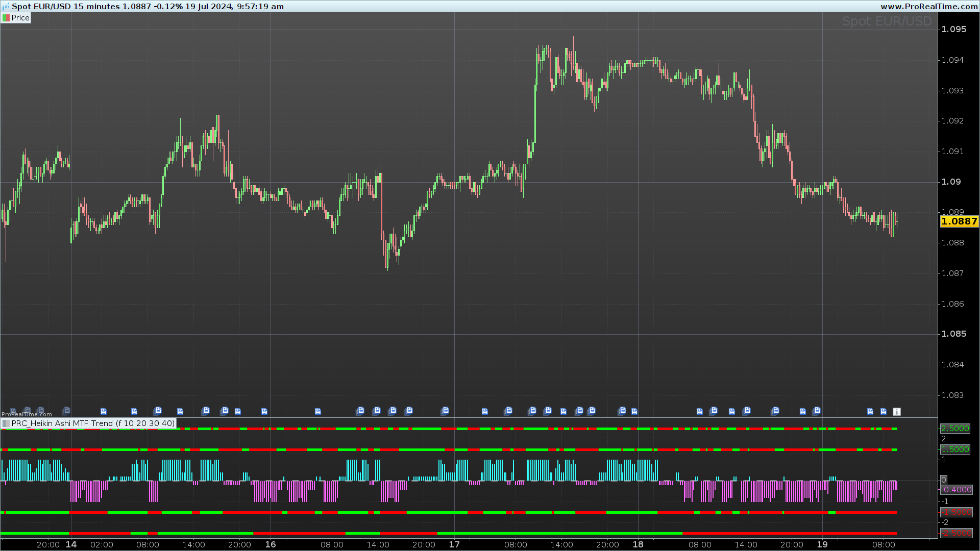Open the rightmost blue news document icon
Image resolution: width=980 pixels, height=551 pixels.
click(884, 412)
